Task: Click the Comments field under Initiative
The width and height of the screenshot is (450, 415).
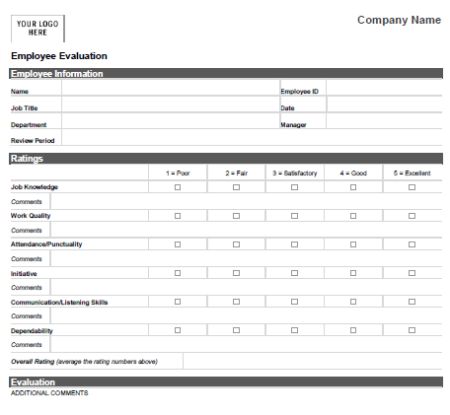Action: pyautogui.click(x=246, y=287)
